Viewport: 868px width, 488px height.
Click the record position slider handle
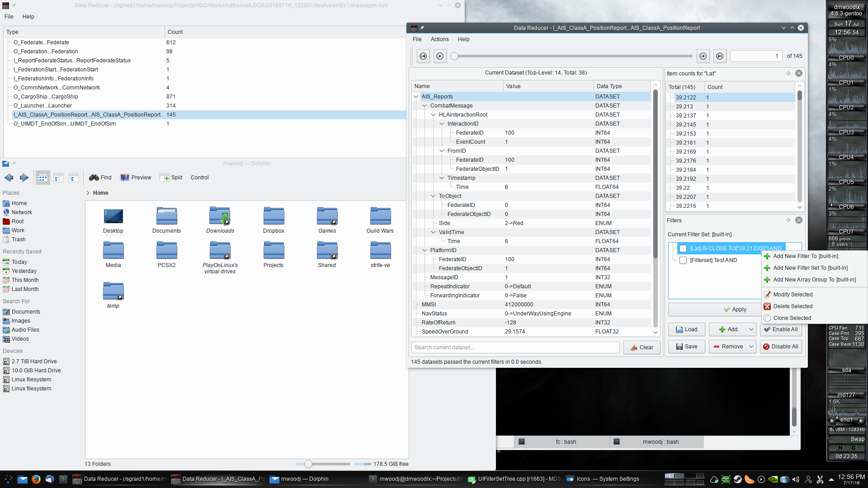tap(455, 56)
